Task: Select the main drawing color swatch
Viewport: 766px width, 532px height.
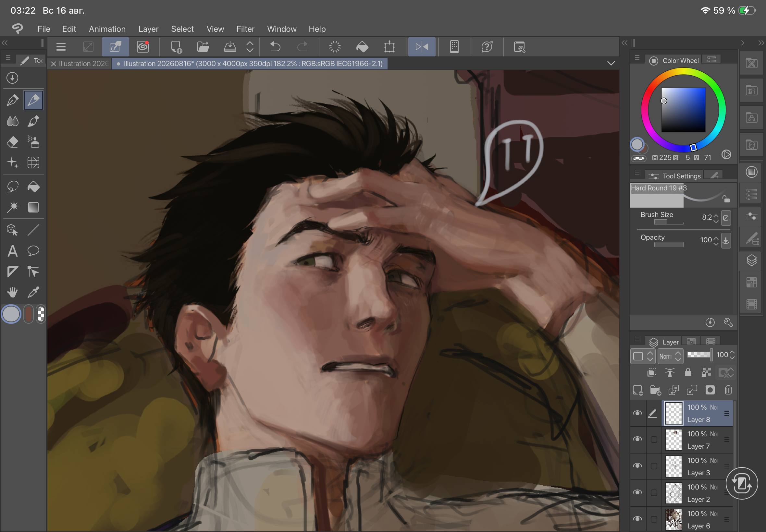Action: (11, 314)
